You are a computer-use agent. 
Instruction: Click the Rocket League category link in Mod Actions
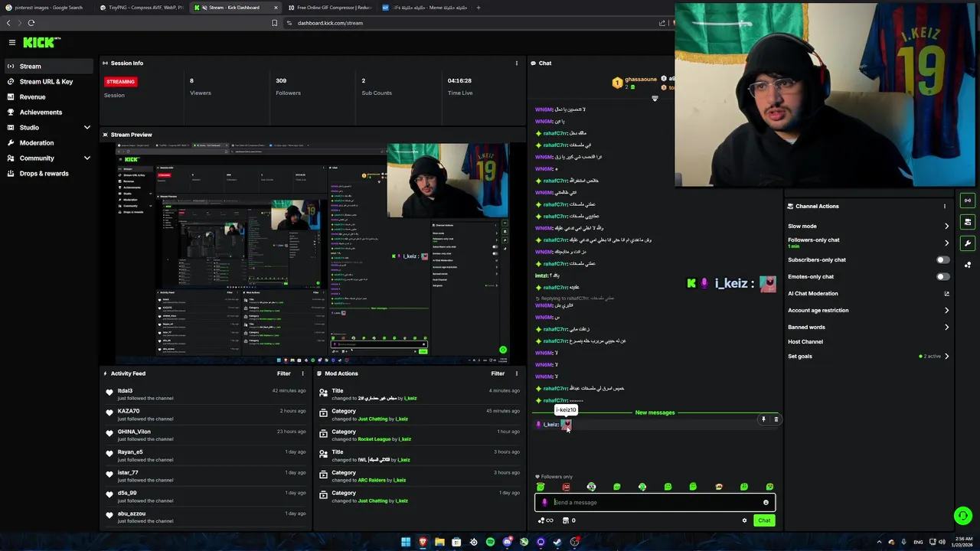(374, 439)
